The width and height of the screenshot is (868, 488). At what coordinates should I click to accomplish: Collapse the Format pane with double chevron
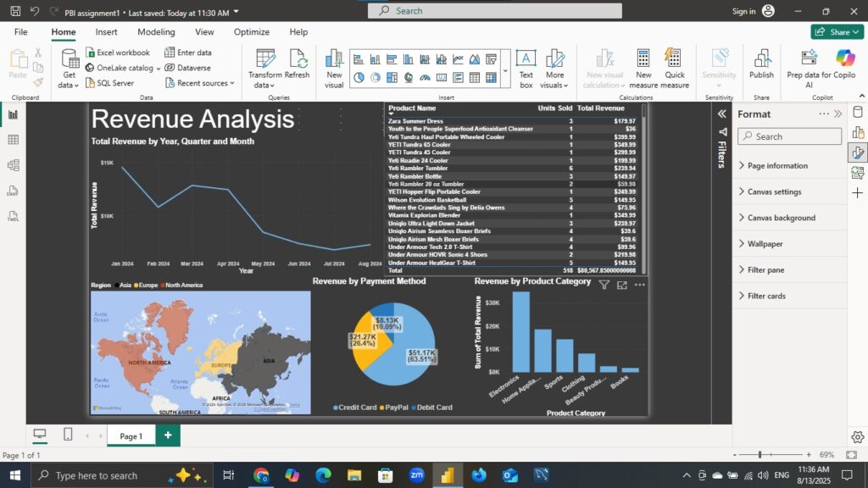click(x=838, y=114)
